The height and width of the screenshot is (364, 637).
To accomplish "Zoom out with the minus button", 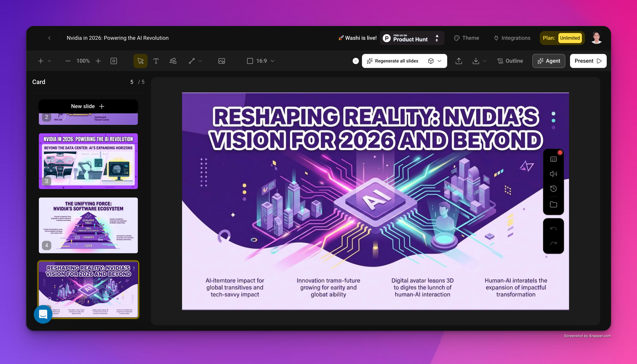I will [68, 61].
